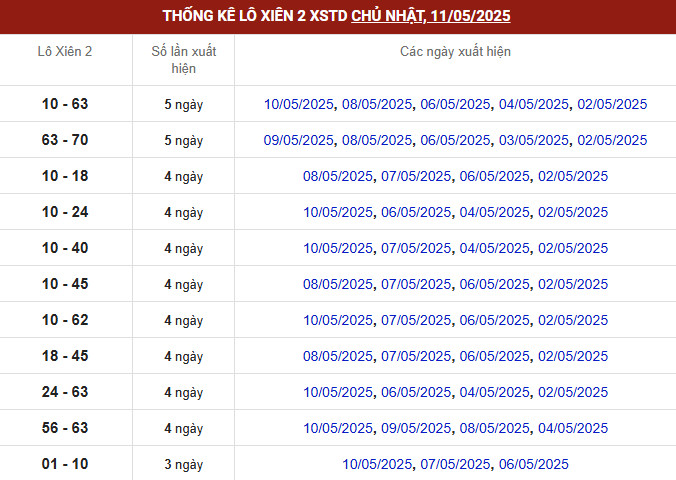The width and height of the screenshot is (676, 480).
Task: Open 08/05/2025 link in 18 - 45 row
Action: point(338,356)
